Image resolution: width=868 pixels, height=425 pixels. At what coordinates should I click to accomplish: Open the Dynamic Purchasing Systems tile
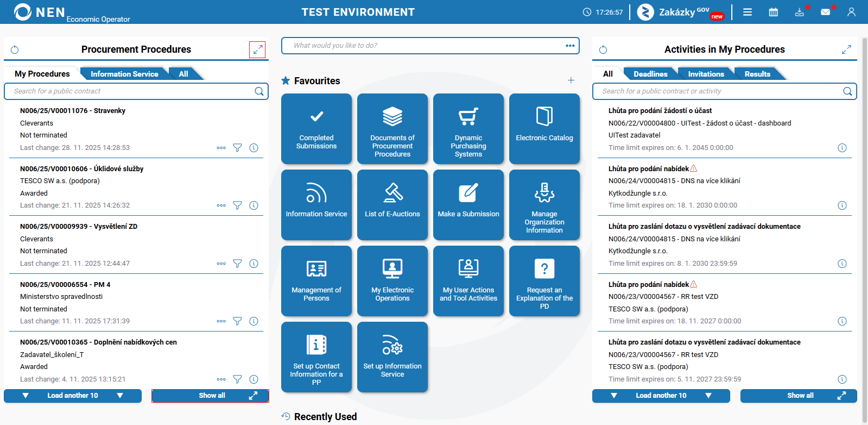click(x=468, y=129)
